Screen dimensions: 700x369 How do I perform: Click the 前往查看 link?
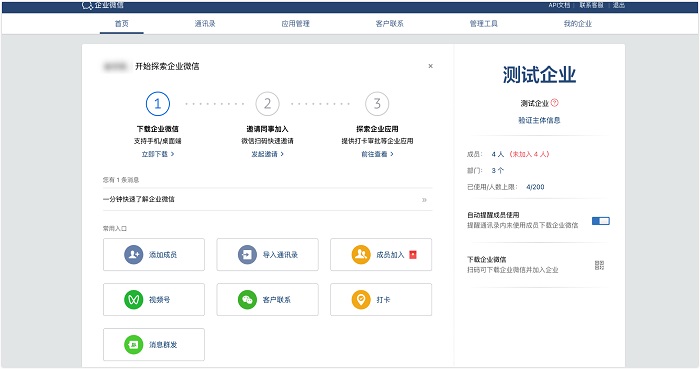click(x=377, y=154)
